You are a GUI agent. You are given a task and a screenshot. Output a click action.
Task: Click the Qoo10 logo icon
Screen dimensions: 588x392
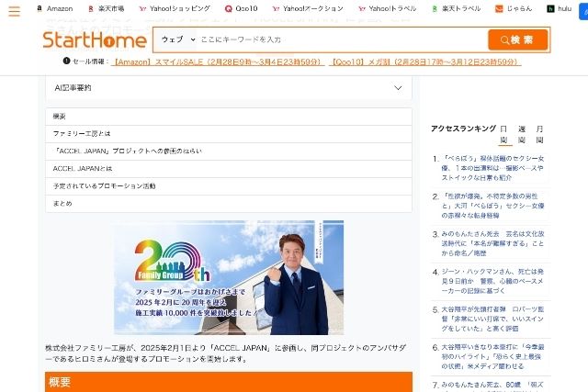tap(229, 8)
